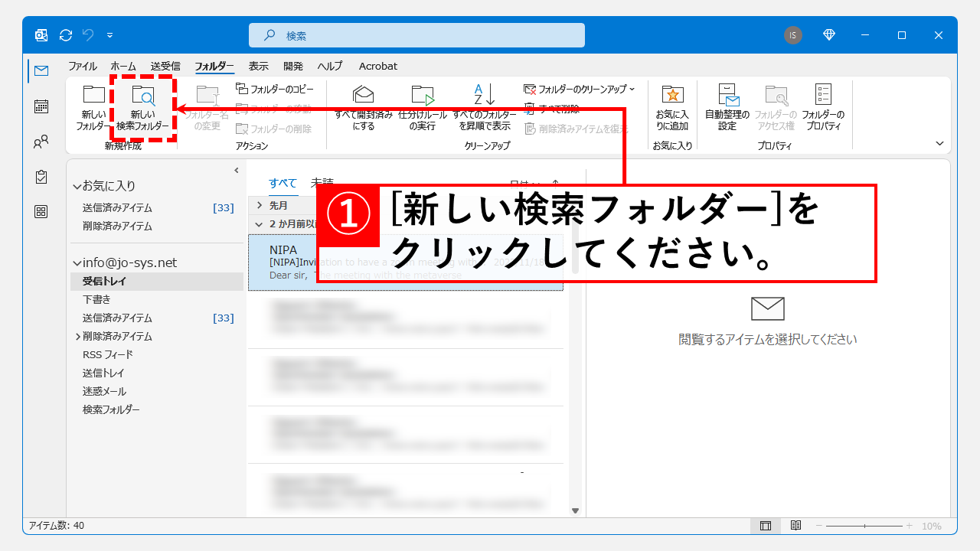Select the すべて message filter
This screenshot has height=551, width=980.
point(283,183)
